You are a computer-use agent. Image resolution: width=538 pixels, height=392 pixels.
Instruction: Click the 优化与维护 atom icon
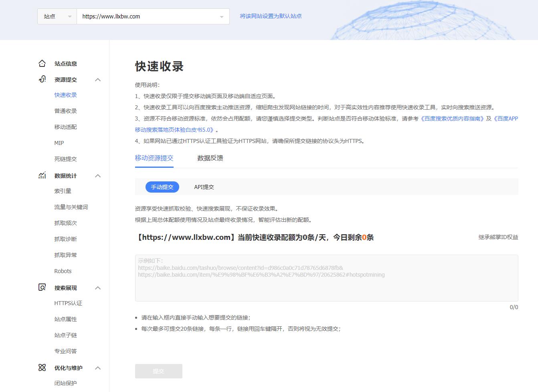click(x=42, y=368)
